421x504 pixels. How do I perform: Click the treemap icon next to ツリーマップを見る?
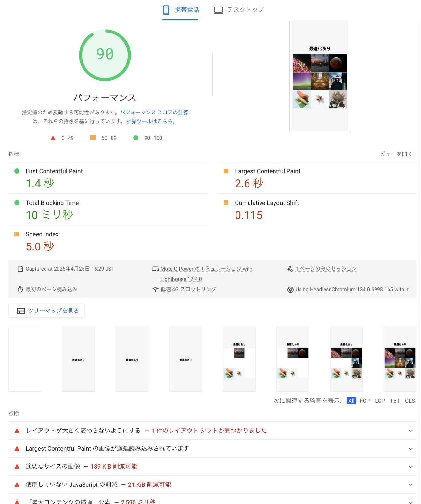[21, 311]
